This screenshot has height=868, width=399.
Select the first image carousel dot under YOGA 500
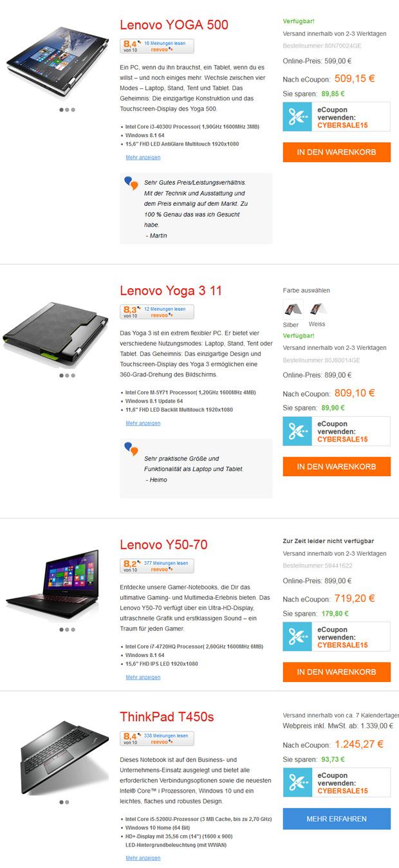(x=61, y=109)
